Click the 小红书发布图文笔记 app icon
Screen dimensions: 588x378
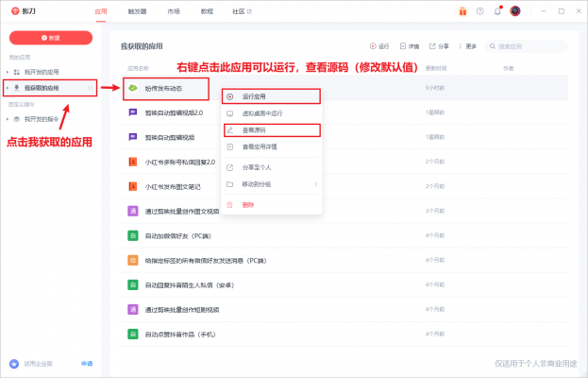click(133, 186)
